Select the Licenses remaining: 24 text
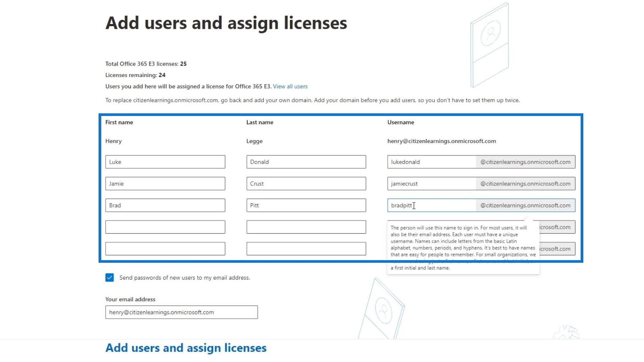The height and width of the screenshot is (362, 644). (135, 75)
